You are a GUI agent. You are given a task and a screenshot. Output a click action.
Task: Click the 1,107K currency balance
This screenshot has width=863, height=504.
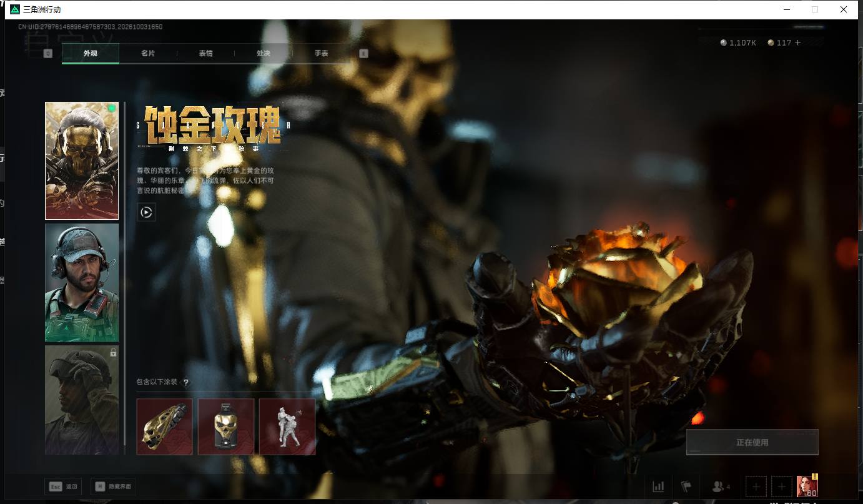[x=738, y=43]
